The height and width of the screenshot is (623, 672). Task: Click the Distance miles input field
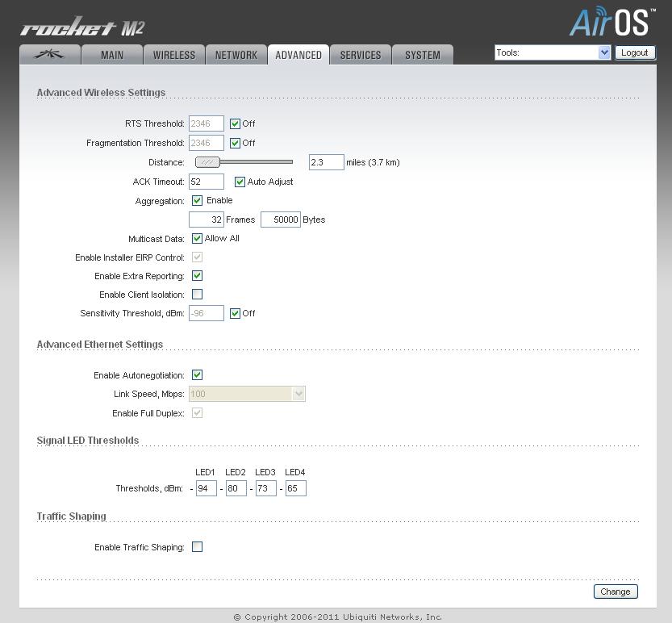coord(326,162)
